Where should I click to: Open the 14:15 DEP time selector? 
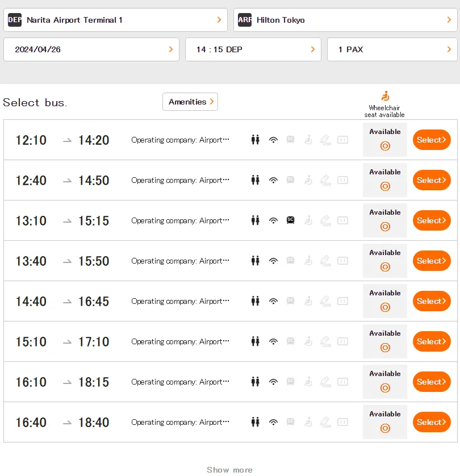click(253, 49)
